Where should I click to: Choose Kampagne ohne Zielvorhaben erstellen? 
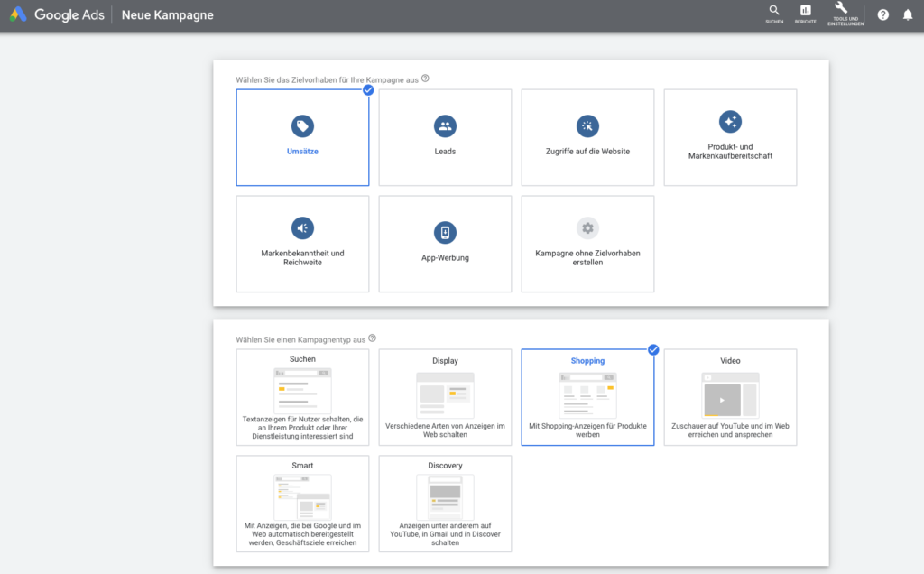(587, 244)
